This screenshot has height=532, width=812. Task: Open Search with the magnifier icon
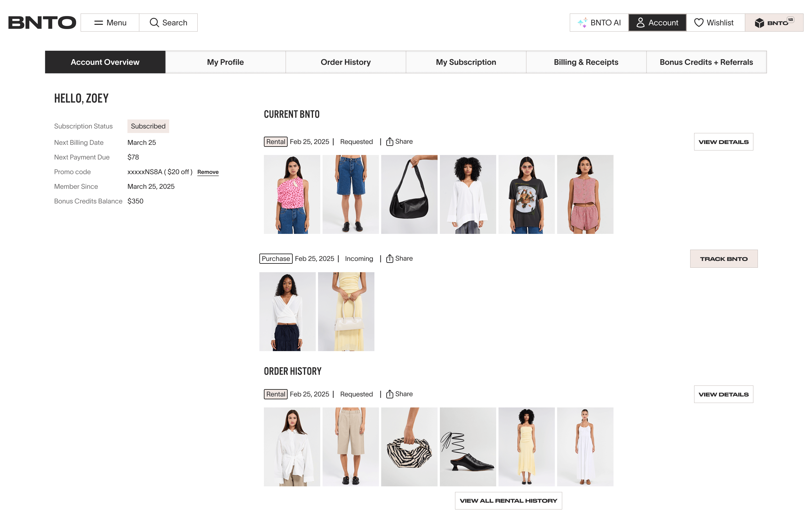point(168,23)
